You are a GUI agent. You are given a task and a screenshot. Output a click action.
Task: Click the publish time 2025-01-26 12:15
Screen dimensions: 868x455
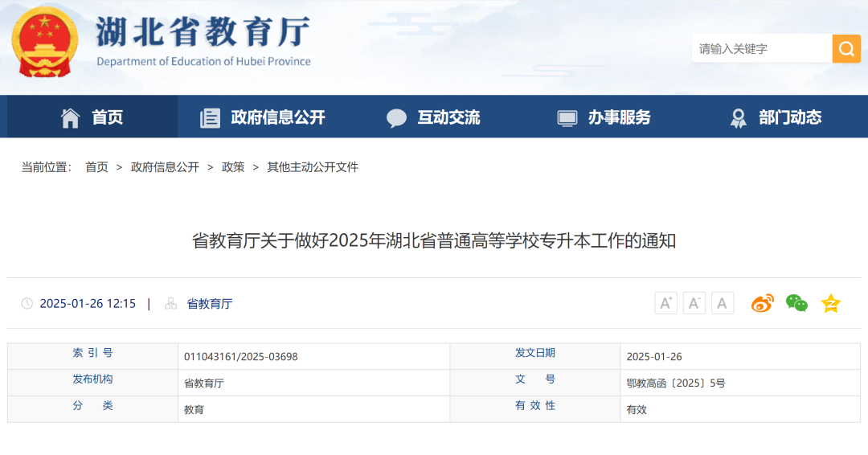tap(88, 303)
